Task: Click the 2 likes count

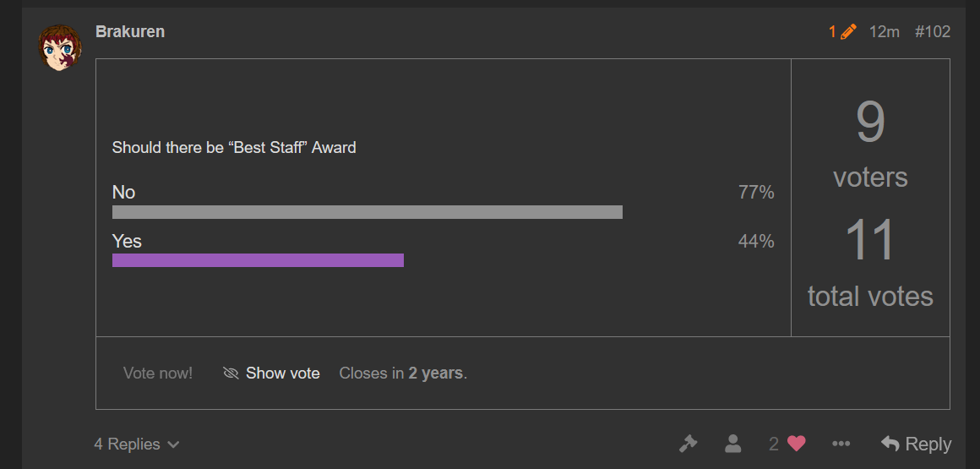Action: [x=774, y=444]
